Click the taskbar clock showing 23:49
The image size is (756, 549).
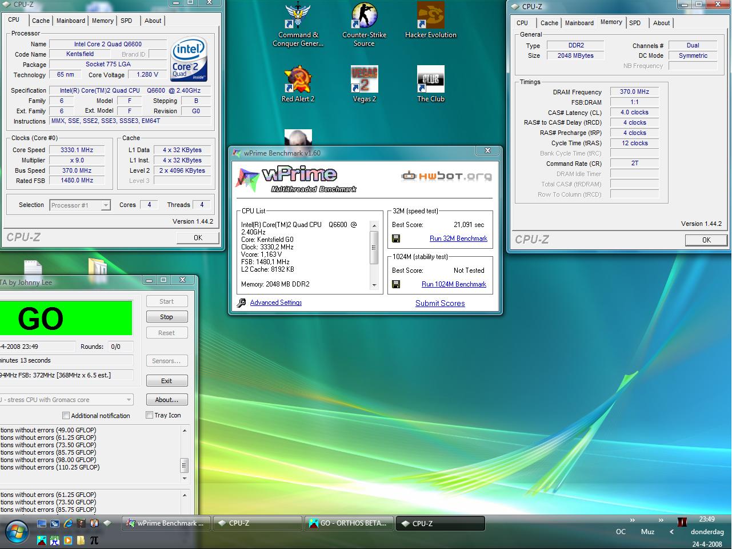coord(706,519)
